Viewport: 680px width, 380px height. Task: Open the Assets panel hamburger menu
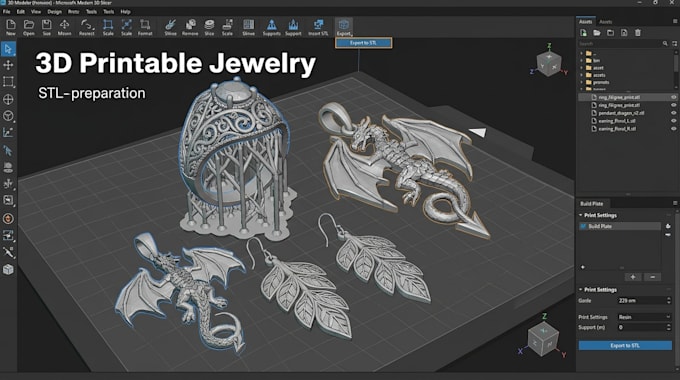(675, 21)
